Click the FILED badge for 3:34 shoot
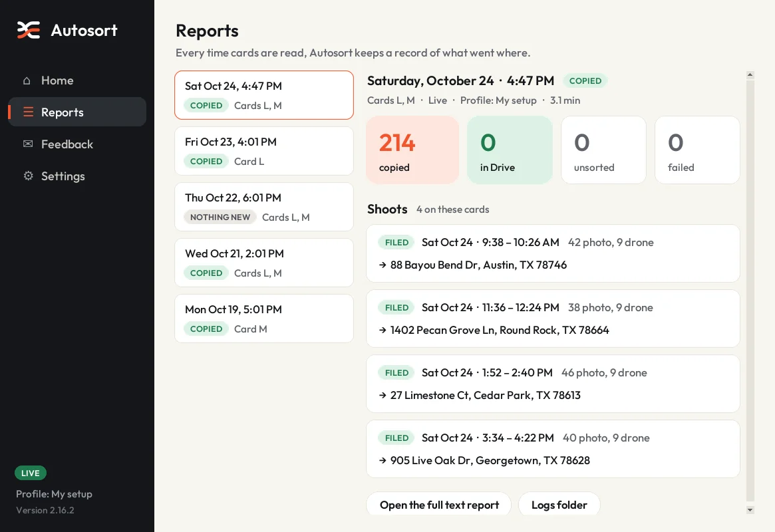This screenshot has height=532, width=775. [x=396, y=438]
